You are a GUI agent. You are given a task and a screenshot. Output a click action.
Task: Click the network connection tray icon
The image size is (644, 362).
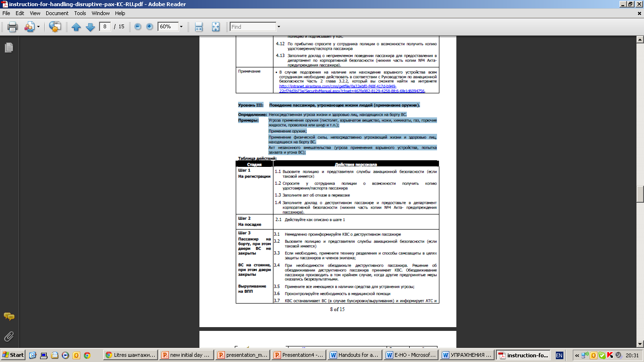(586, 355)
